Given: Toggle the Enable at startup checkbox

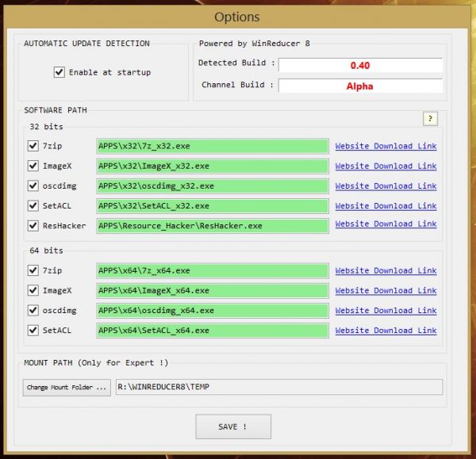Looking at the screenshot, I should coord(59,72).
